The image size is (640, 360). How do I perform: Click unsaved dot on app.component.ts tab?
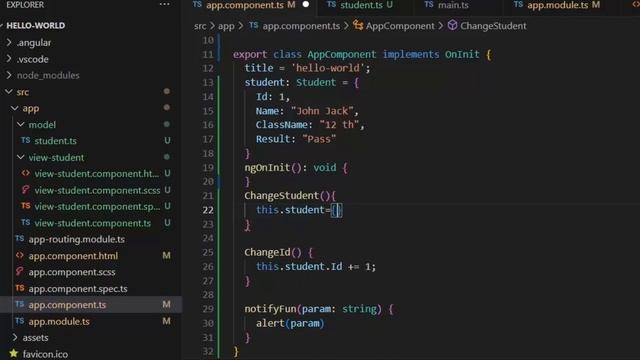[x=306, y=4]
